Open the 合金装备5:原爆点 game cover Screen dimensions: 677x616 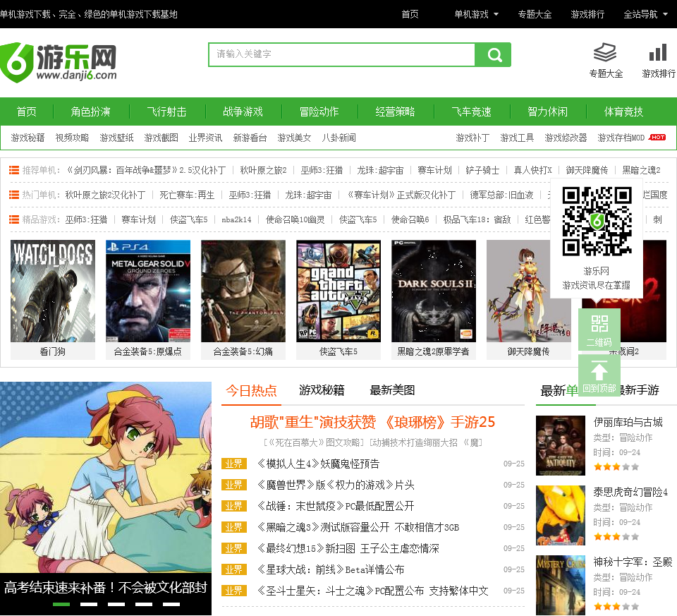pos(148,291)
